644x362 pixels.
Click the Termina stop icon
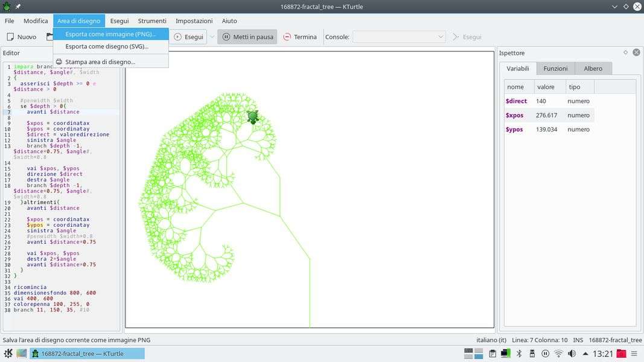click(287, 37)
